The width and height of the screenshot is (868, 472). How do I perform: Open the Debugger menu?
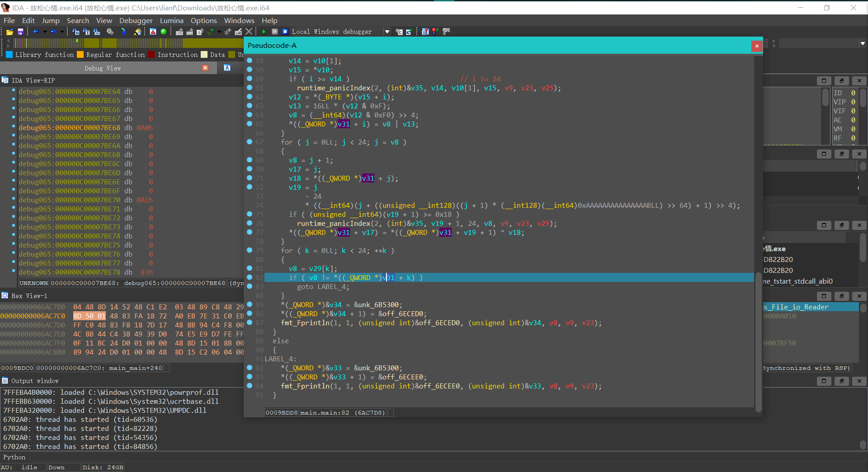click(x=136, y=20)
